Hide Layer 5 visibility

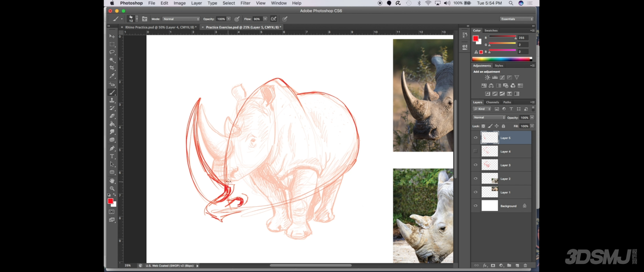coord(475,138)
